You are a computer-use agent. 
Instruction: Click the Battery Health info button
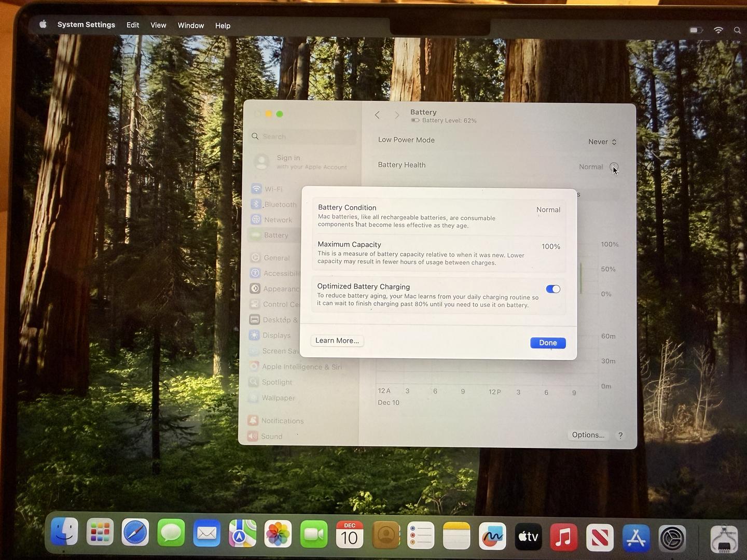pos(614,167)
